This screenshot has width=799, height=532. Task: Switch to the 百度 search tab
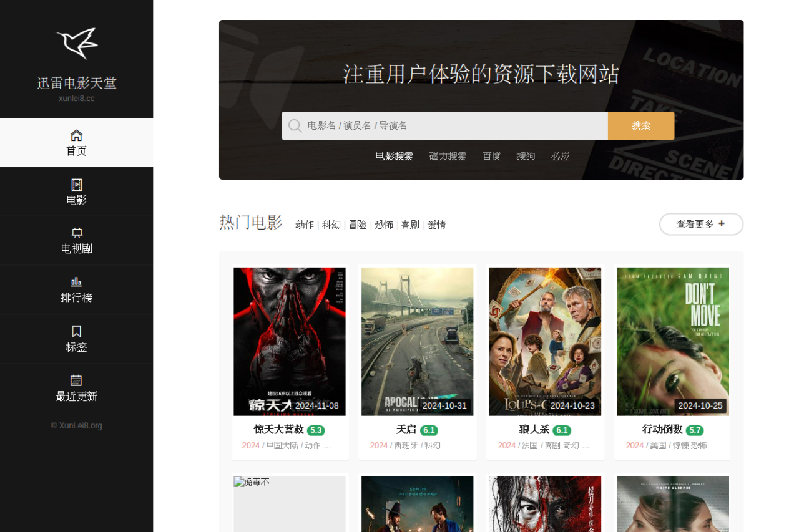(491, 156)
